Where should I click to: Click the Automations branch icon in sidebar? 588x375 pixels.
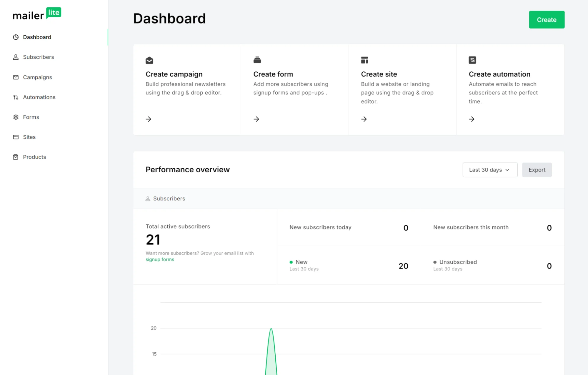16,97
